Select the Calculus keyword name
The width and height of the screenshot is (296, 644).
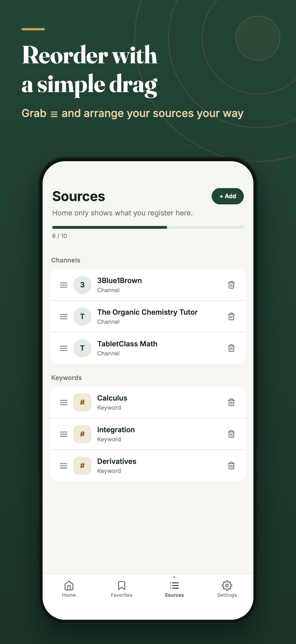(x=112, y=398)
